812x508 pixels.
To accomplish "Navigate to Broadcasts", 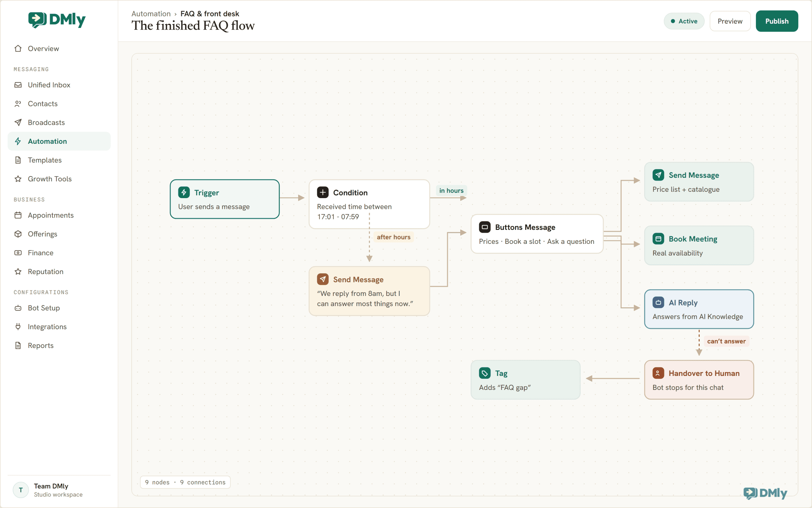I will tap(59, 122).
